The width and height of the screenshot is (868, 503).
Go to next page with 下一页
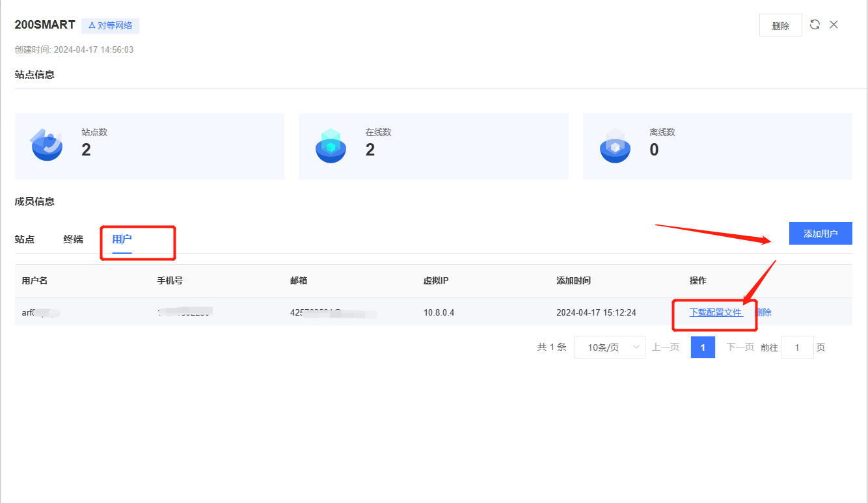click(x=740, y=347)
